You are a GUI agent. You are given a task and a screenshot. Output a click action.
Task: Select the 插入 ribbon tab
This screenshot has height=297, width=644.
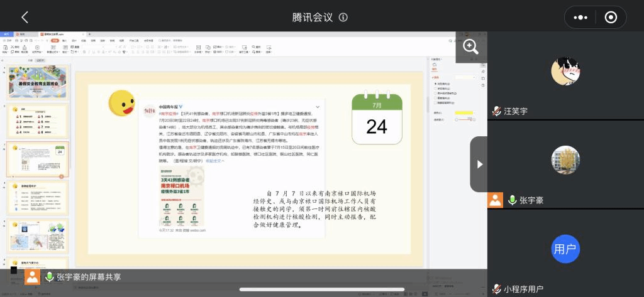tap(65, 41)
